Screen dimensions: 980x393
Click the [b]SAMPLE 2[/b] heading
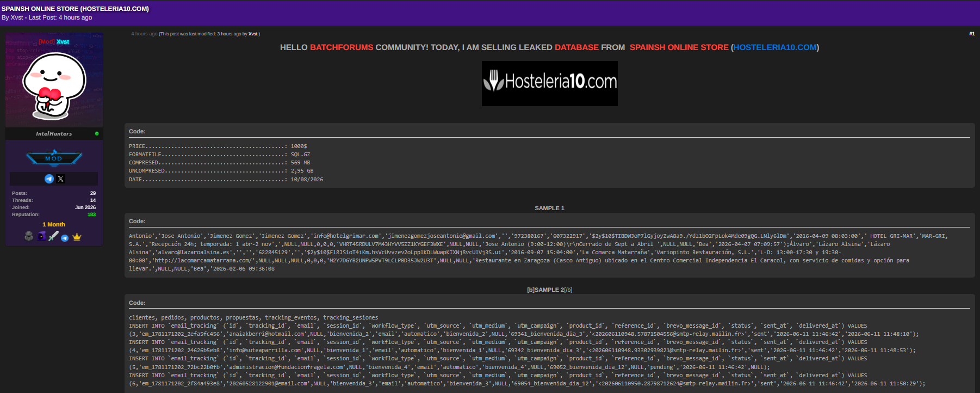(549, 290)
